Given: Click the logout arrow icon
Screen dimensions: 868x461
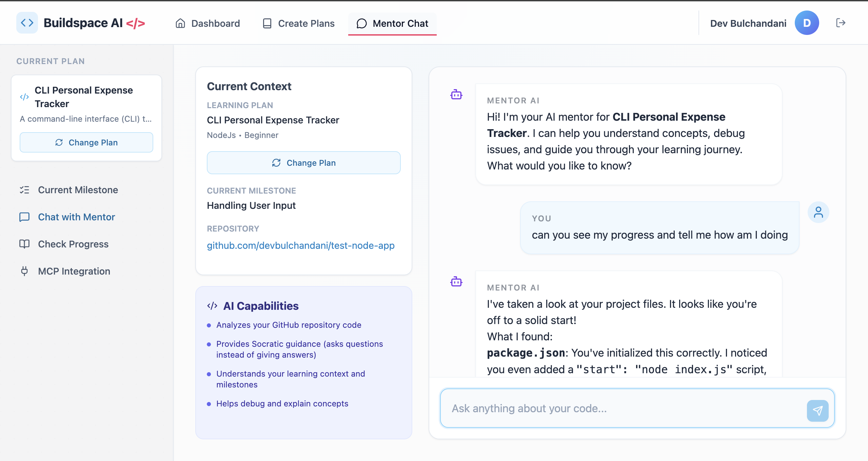Looking at the screenshot, I should (x=841, y=23).
